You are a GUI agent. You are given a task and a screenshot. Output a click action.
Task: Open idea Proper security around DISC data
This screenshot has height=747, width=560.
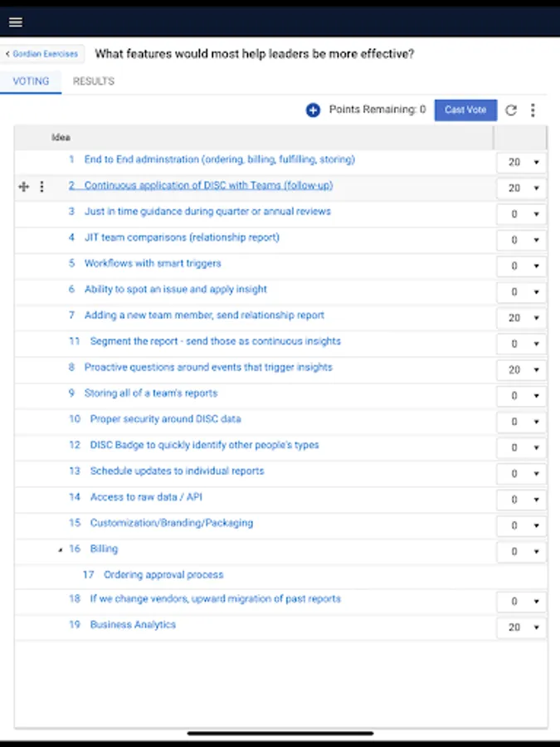(x=166, y=419)
